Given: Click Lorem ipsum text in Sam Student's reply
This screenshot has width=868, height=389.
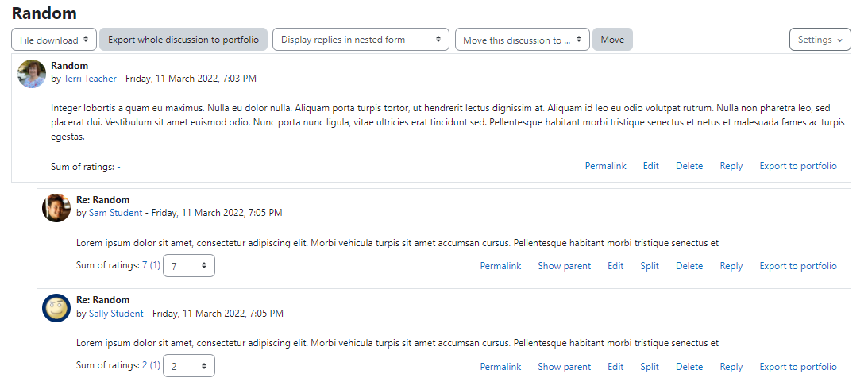Looking at the screenshot, I should point(397,243).
